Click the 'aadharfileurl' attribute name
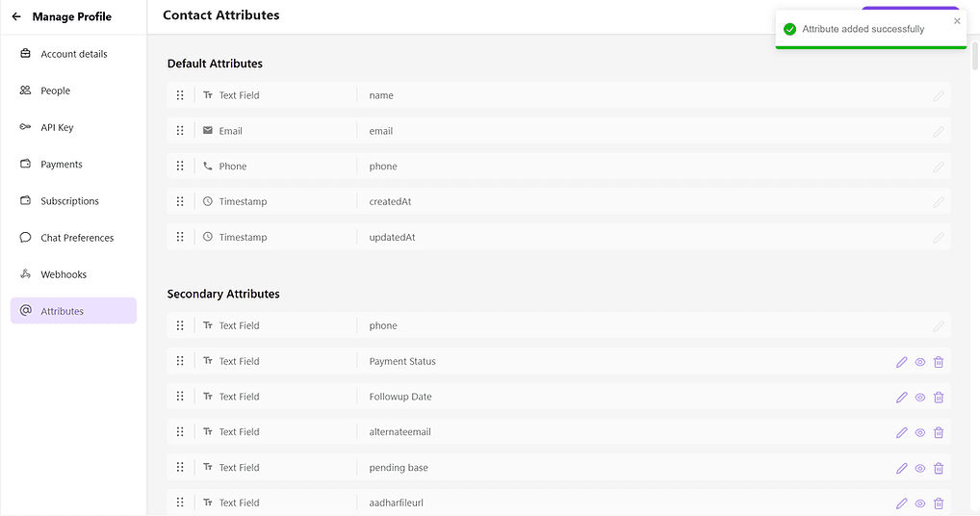The height and width of the screenshot is (516, 980). pyautogui.click(x=396, y=503)
